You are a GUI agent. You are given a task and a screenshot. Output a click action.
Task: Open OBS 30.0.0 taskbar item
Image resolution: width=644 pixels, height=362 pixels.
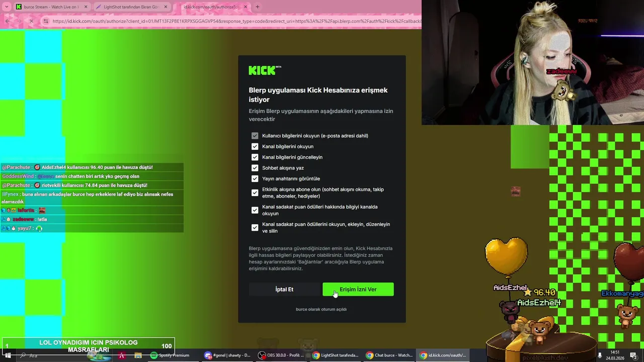282,355
